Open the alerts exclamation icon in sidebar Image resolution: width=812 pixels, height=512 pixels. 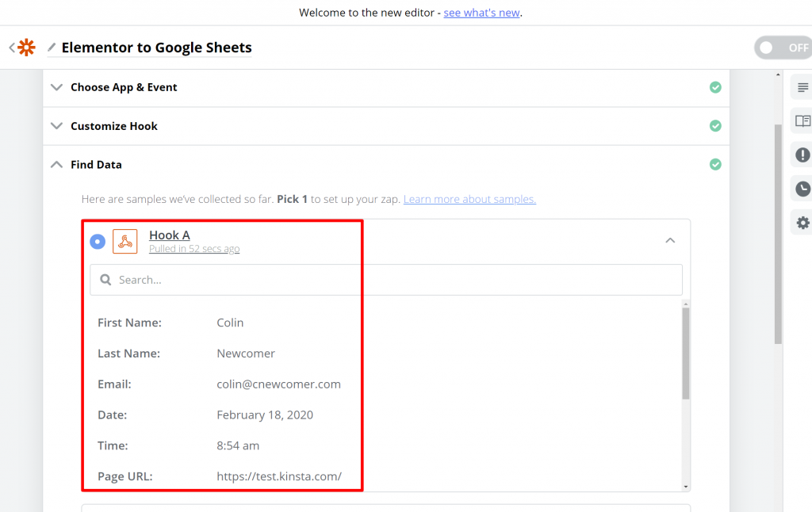coord(802,155)
